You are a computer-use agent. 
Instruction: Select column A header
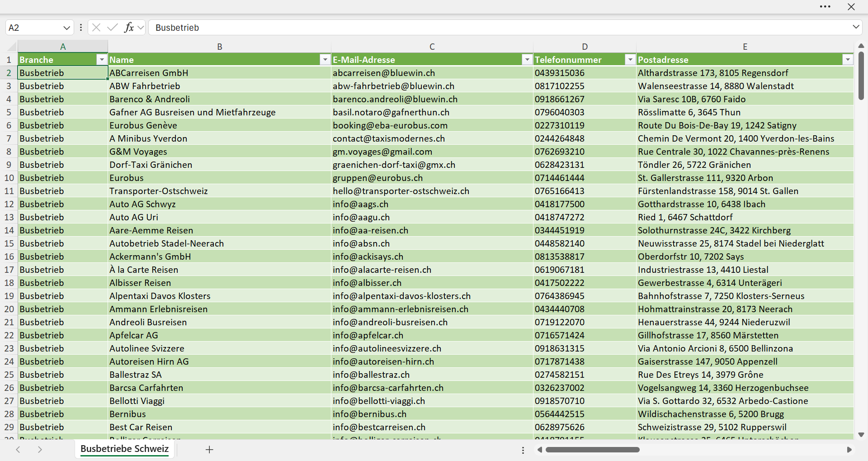[63, 47]
